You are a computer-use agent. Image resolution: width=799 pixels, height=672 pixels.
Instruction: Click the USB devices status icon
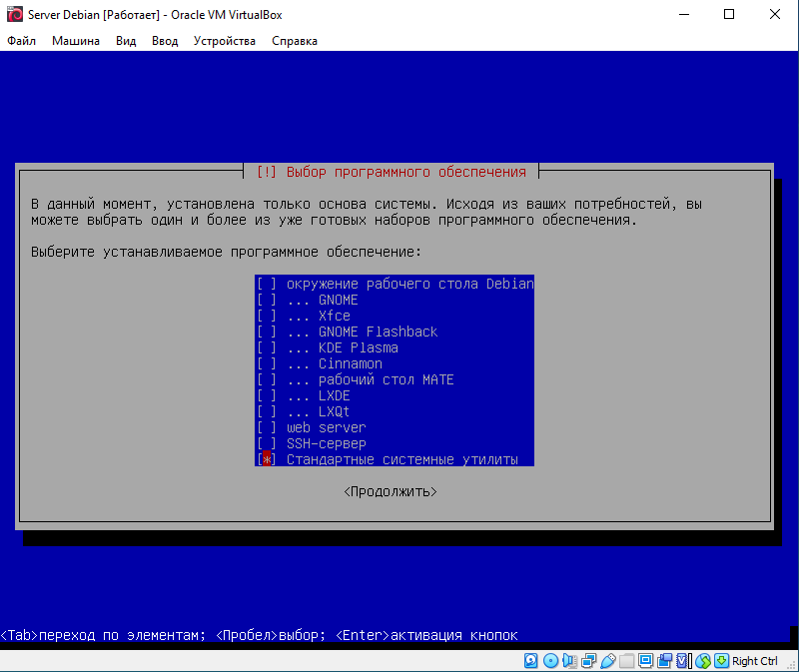pyautogui.click(x=606, y=661)
